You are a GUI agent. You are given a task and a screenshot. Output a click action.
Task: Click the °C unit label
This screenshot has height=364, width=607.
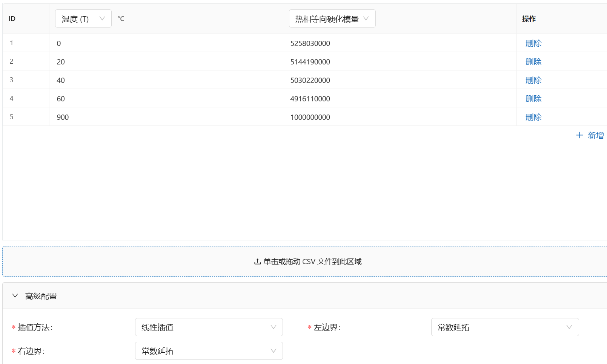[x=121, y=19]
